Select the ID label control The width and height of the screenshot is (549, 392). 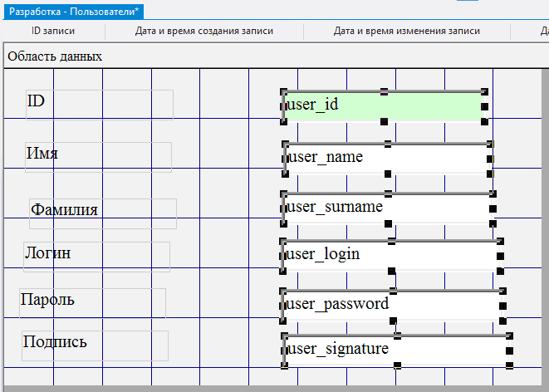pos(99,104)
